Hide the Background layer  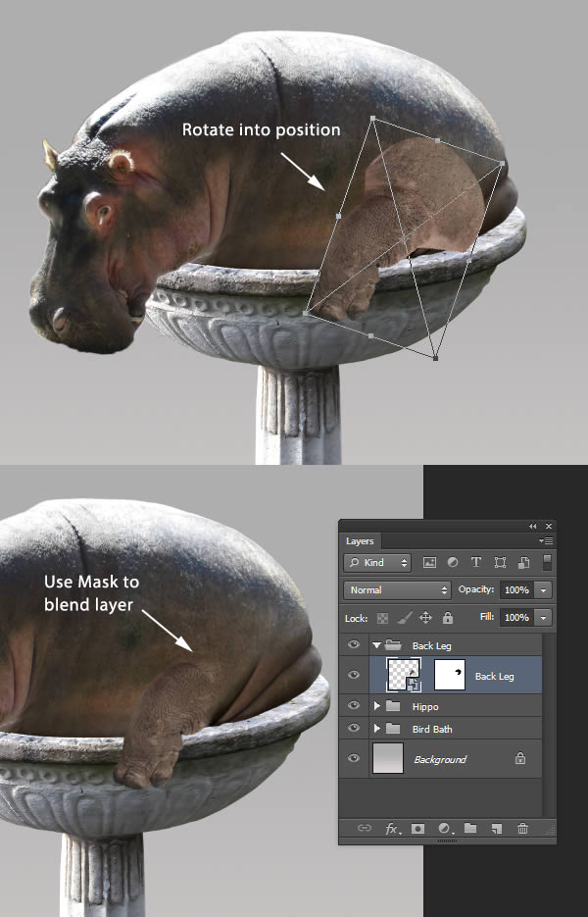[x=354, y=758]
